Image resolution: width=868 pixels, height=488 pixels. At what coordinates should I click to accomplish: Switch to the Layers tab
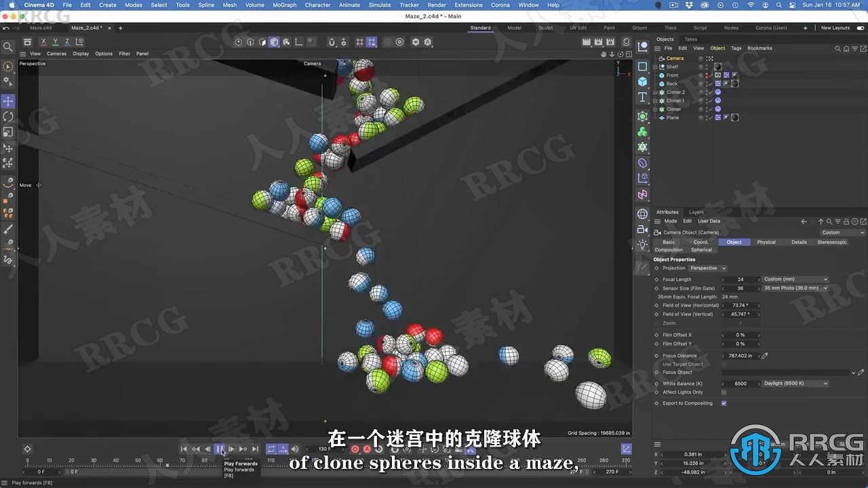pos(696,212)
